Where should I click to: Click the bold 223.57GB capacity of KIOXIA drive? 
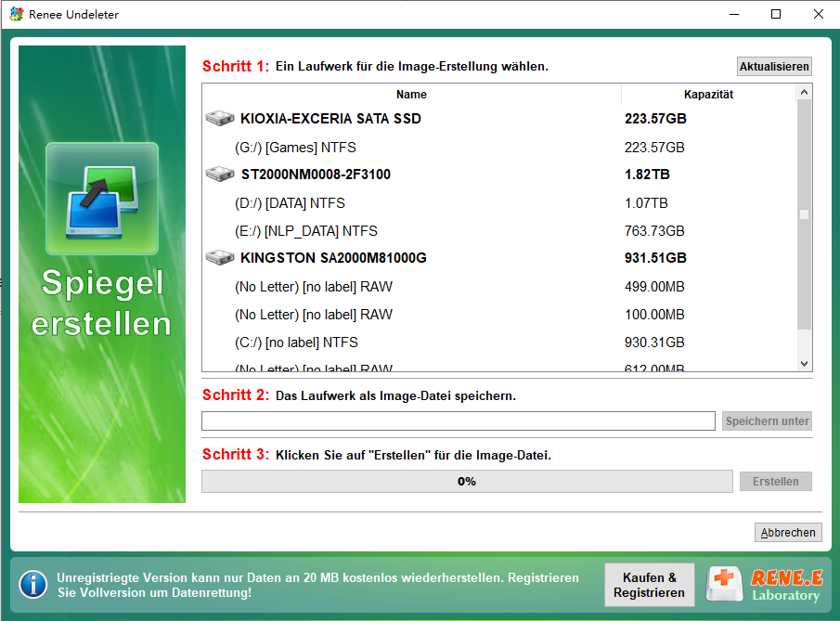pyautogui.click(x=655, y=119)
